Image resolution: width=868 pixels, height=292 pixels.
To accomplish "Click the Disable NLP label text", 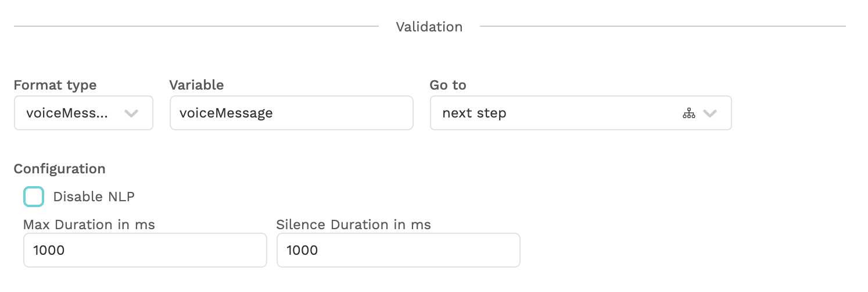I will [x=94, y=197].
